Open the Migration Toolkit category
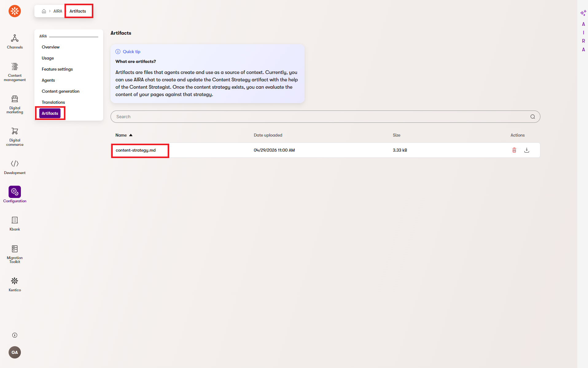This screenshot has height=368, width=588. coord(15,254)
